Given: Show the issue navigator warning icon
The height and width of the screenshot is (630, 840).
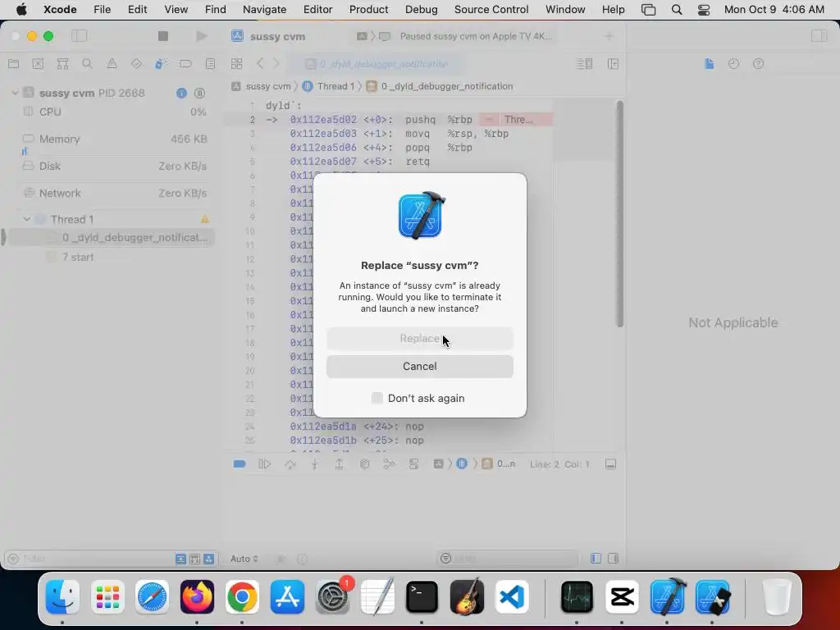Looking at the screenshot, I should pyautogui.click(x=112, y=64).
